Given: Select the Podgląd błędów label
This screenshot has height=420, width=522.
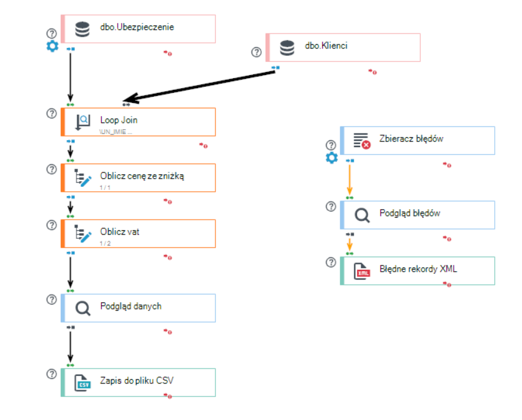Looking at the screenshot, I should tap(410, 213).
